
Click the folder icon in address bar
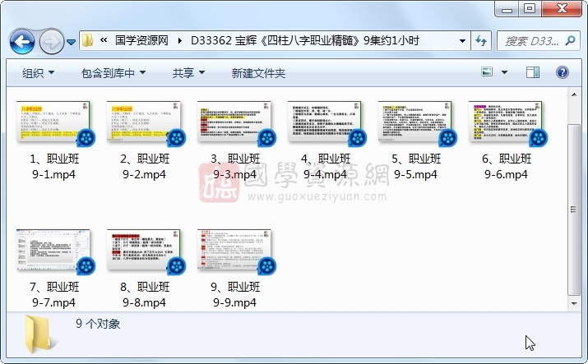[87, 40]
